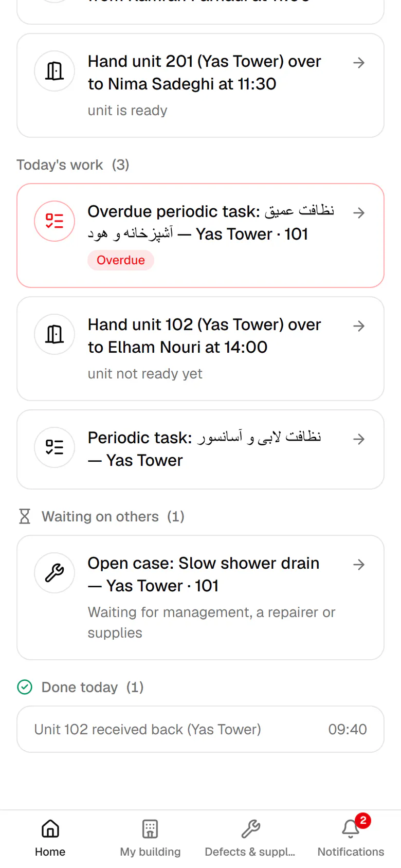The image size is (401, 868).
Task: Open the Hand unit 102 over title
Action: click(205, 336)
